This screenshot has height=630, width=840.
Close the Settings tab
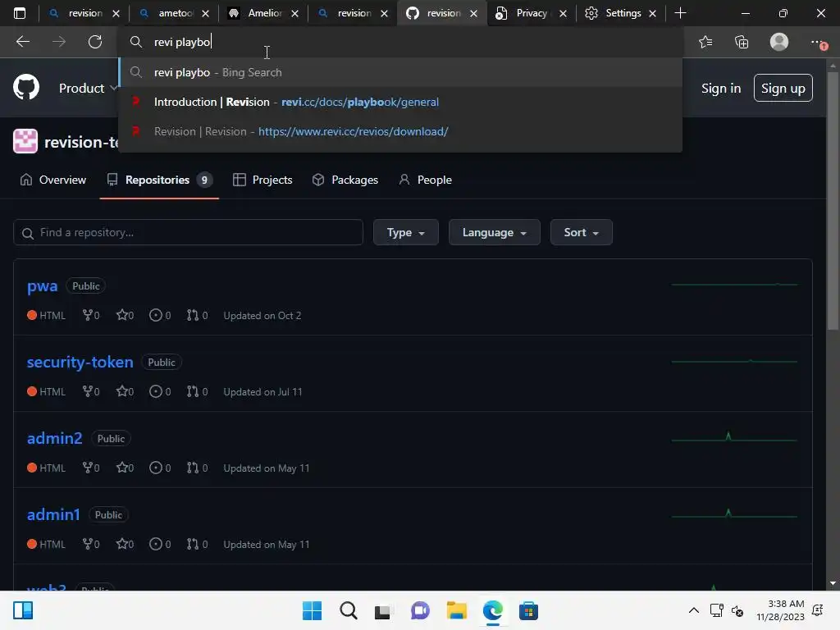[x=652, y=13]
